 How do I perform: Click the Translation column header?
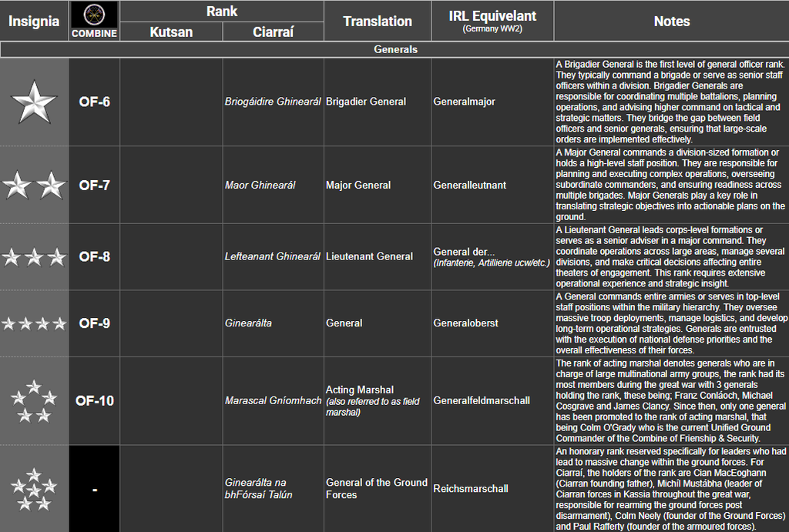click(378, 21)
